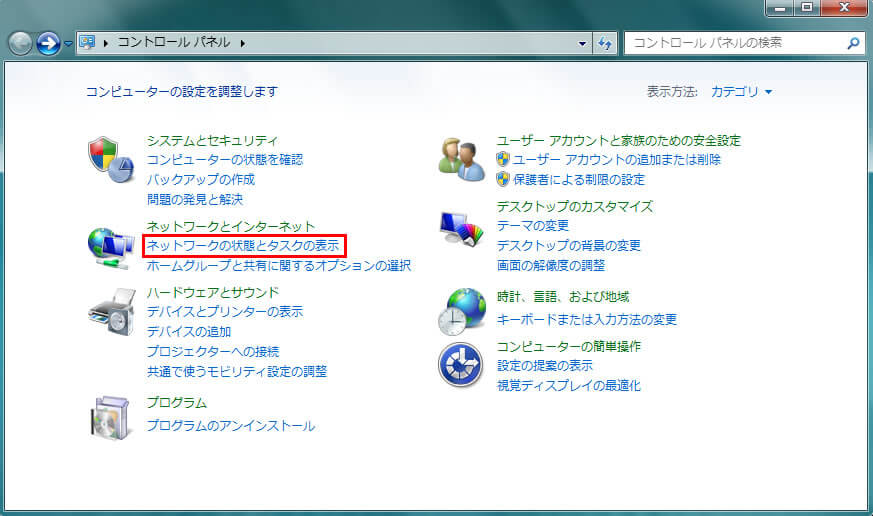Open ユーザー アカウントの追加または削除 link
Screen dimensions: 873x516
(x=616, y=160)
